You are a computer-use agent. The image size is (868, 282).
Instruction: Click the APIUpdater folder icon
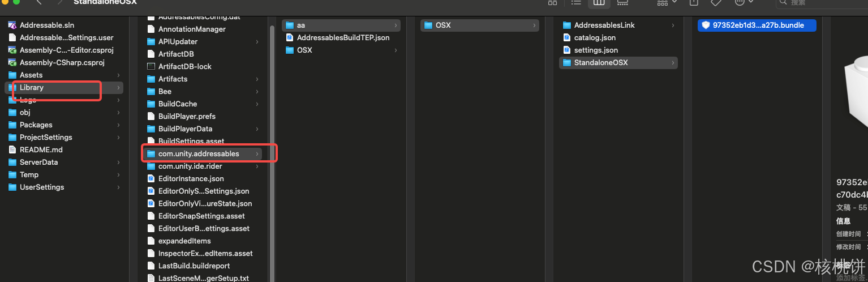pyautogui.click(x=151, y=41)
